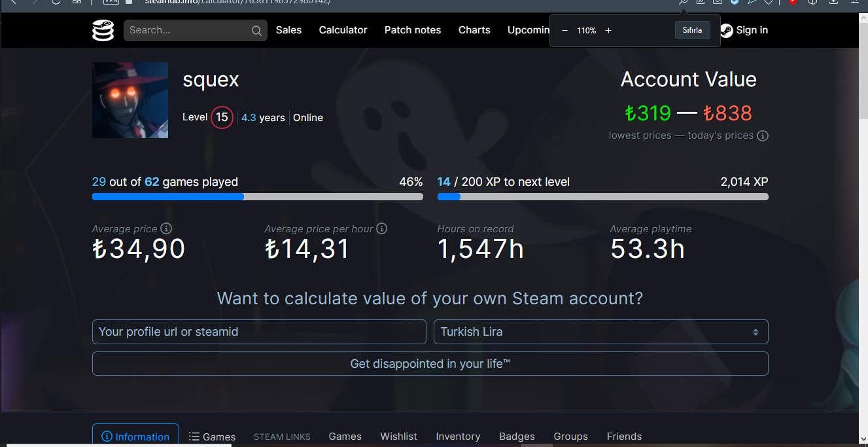Open the Upcoming menu item

coord(529,30)
